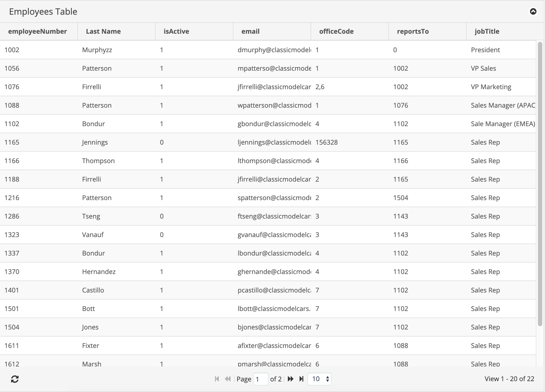Click the isActive column header

(176, 32)
